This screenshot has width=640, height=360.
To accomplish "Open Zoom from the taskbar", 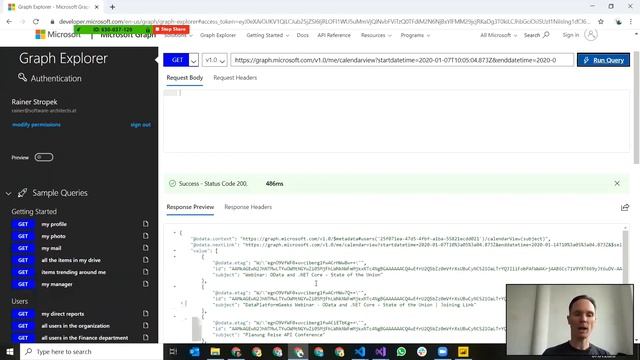I will [442, 351].
